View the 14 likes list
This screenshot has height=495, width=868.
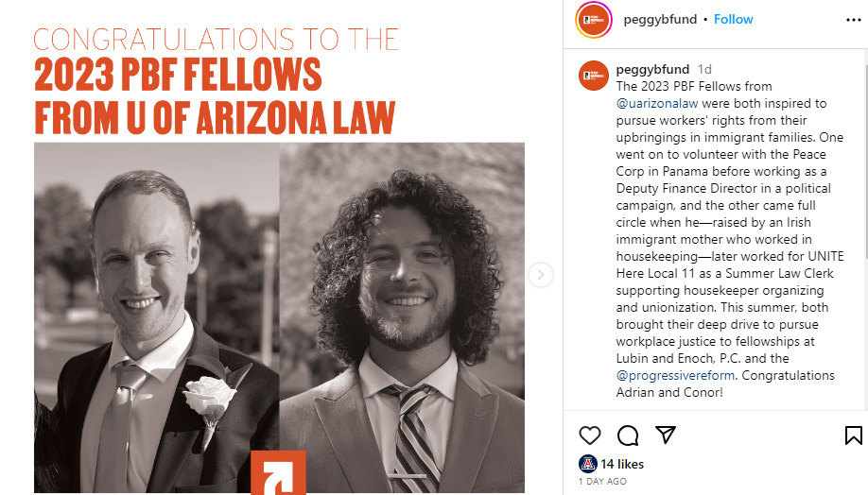pos(622,464)
